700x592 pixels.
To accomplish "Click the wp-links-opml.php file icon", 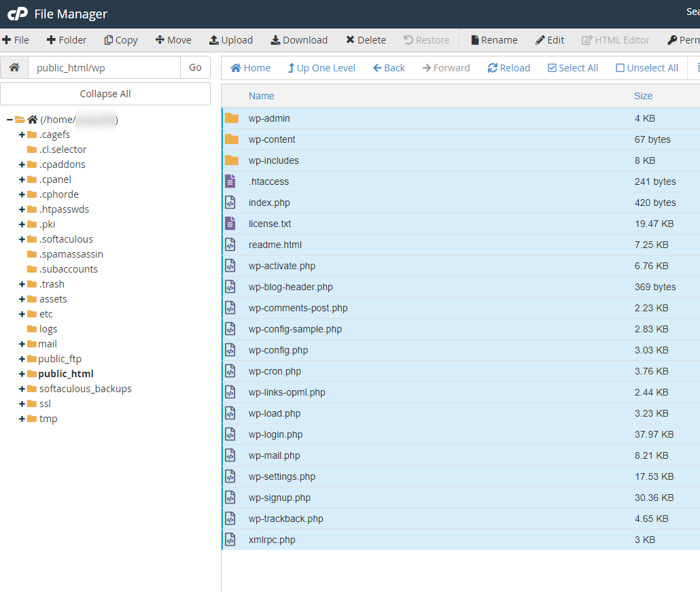I will 230,392.
